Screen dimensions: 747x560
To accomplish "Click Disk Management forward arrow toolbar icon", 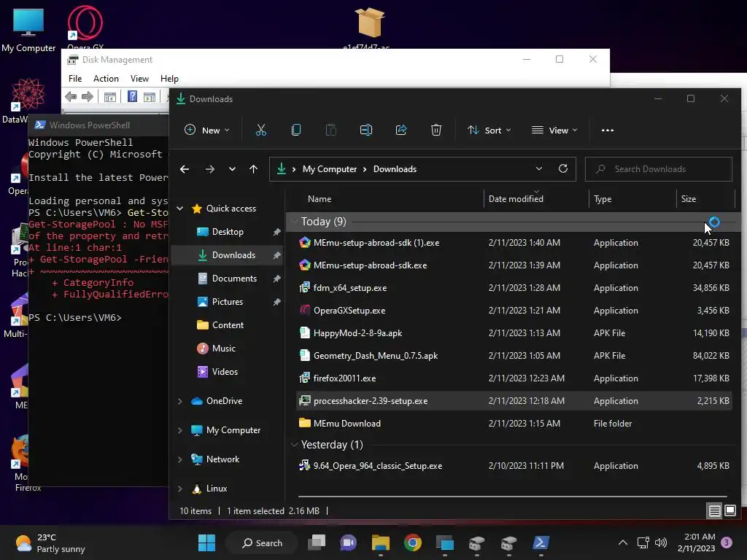I will click(x=88, y=97).
